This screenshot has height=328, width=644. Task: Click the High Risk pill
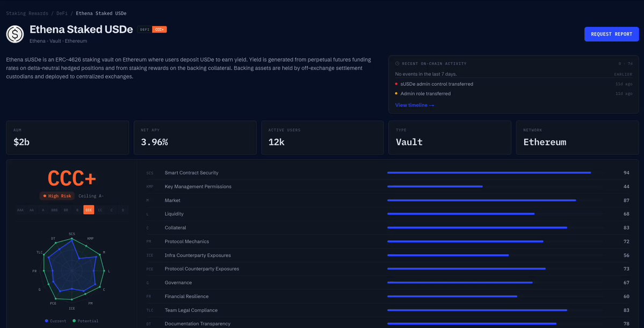[57, 196]
